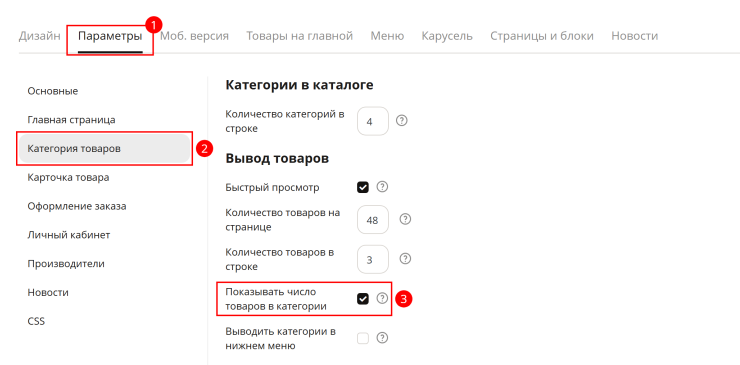
Task: Click the Выводить категории в нижнем меню label
Action: pyautogui.click(x=281, y=339)
